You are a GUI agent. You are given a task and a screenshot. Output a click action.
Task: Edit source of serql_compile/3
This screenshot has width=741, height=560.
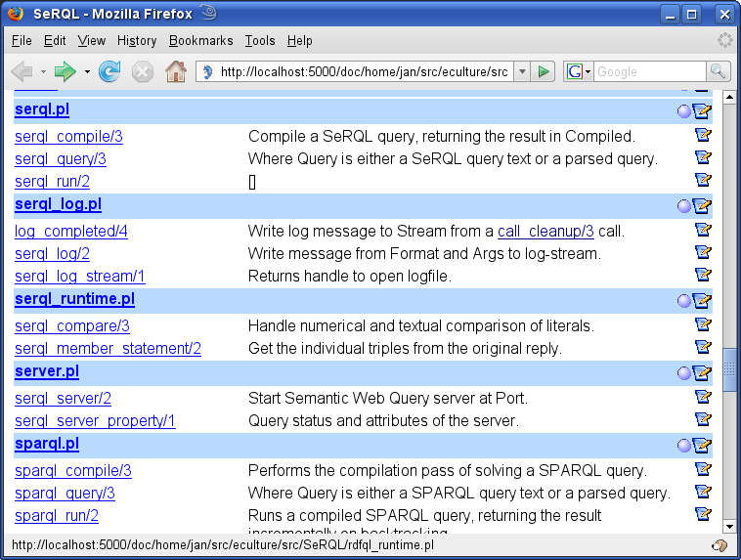coord(703,135)
